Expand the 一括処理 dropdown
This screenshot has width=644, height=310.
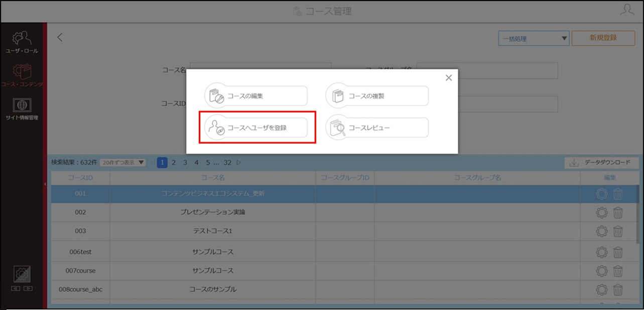(x=534, y=38)
